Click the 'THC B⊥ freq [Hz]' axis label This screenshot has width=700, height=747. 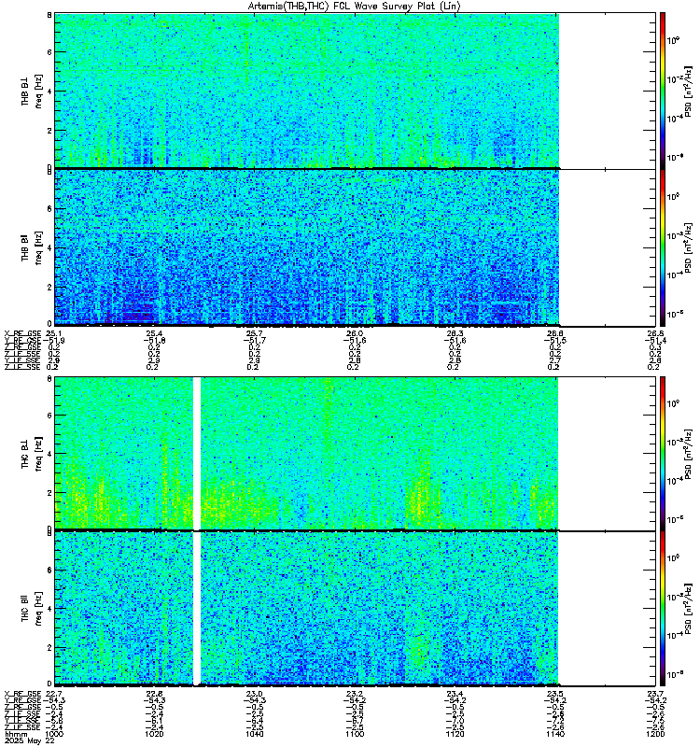point(32,453)
